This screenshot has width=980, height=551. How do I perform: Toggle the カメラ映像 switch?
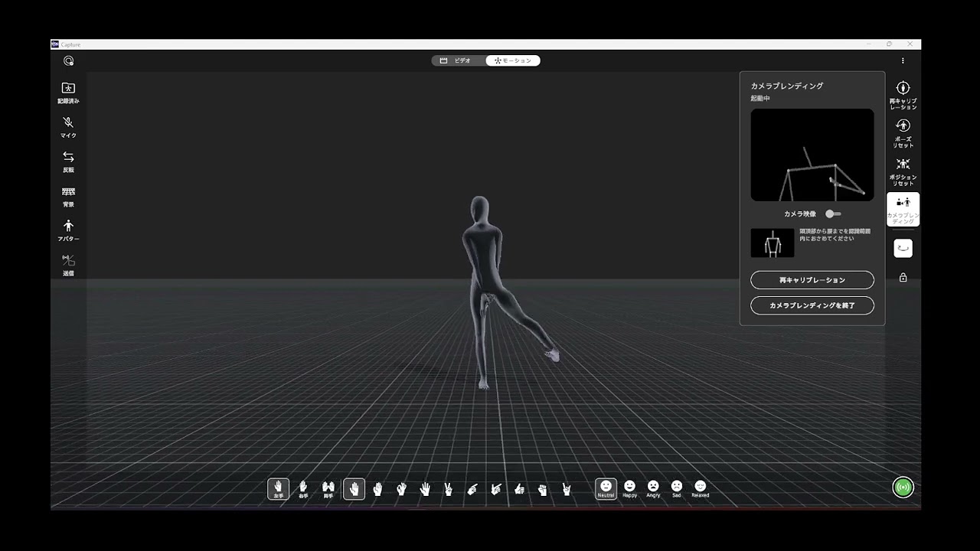click(x=833, y=214)
